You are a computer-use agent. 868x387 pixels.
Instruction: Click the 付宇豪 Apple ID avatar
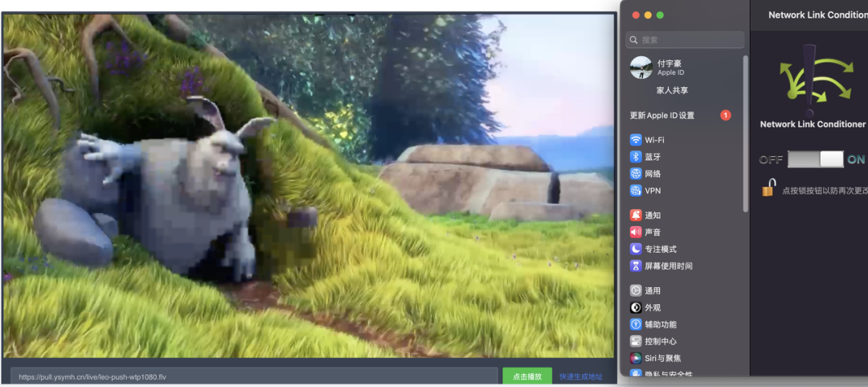[x=641, y=68]
